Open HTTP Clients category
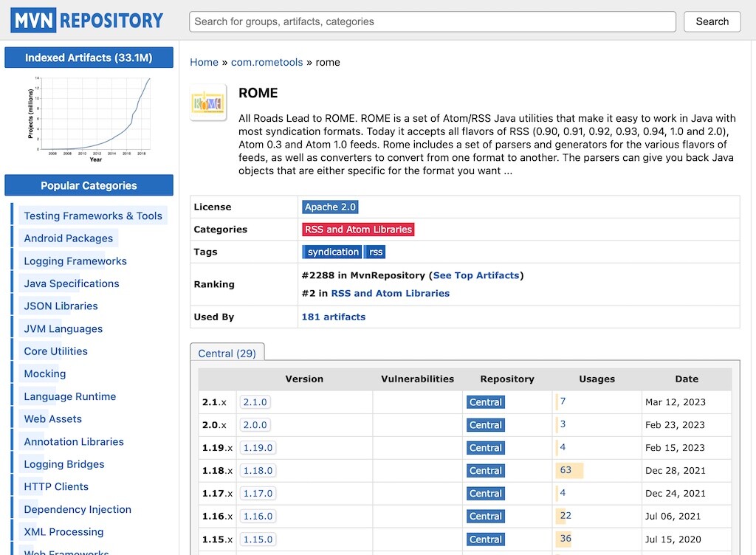 point(56,486)
